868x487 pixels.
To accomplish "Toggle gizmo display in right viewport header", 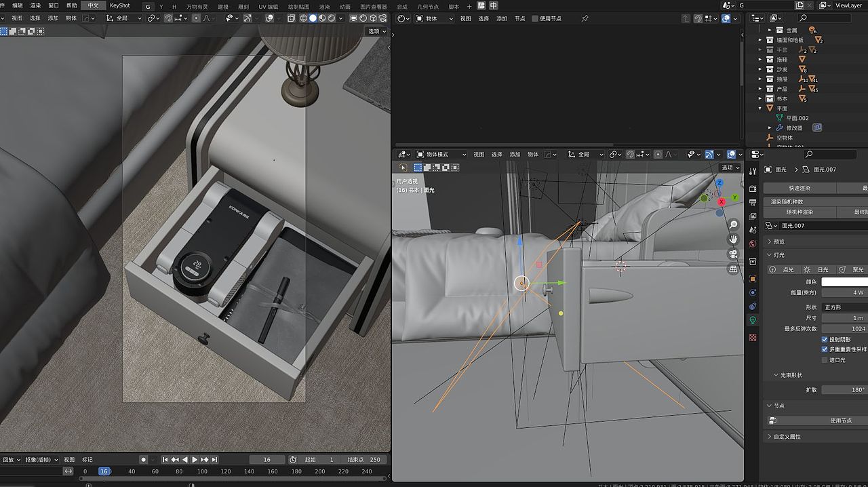I will click(709, 154).
